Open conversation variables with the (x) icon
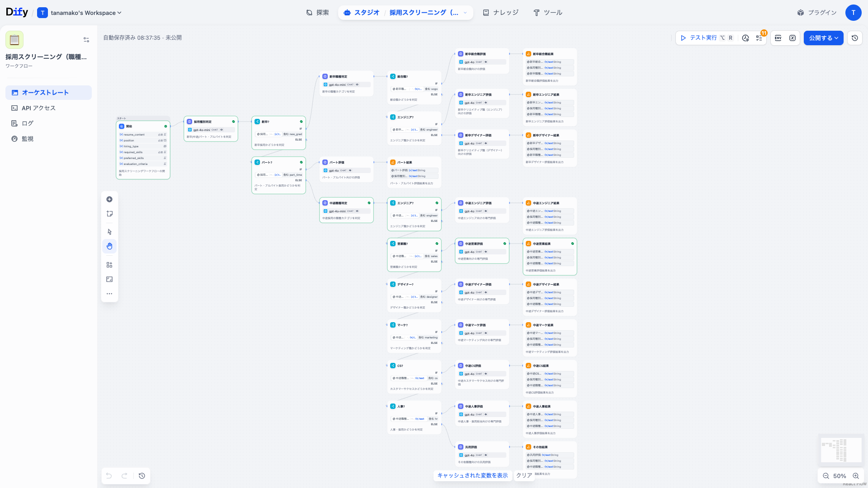This screenshot has height=488, width=868. 793,38
